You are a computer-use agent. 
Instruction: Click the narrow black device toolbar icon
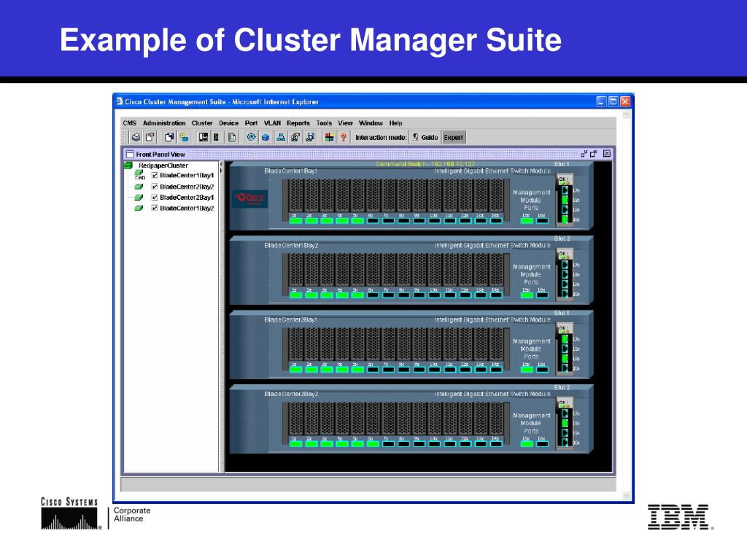(x=216, y=137)
